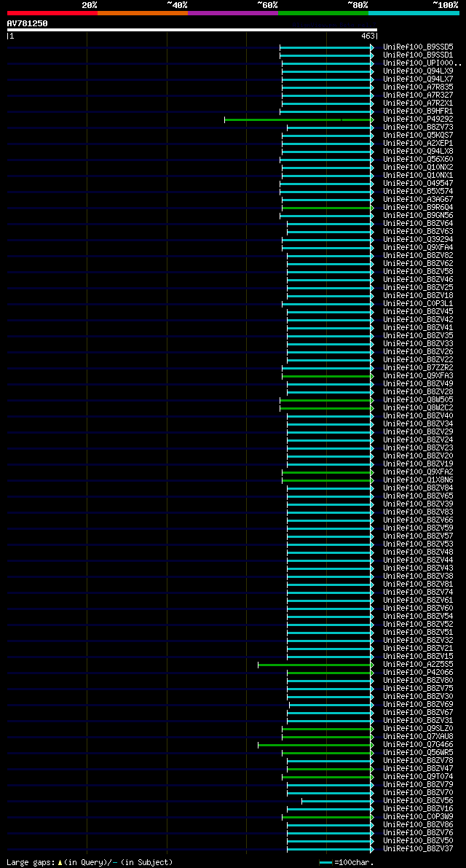Select the UniRef100_B9GN56 label
Viewport: 466px width, 868px height.
(418, 216)
